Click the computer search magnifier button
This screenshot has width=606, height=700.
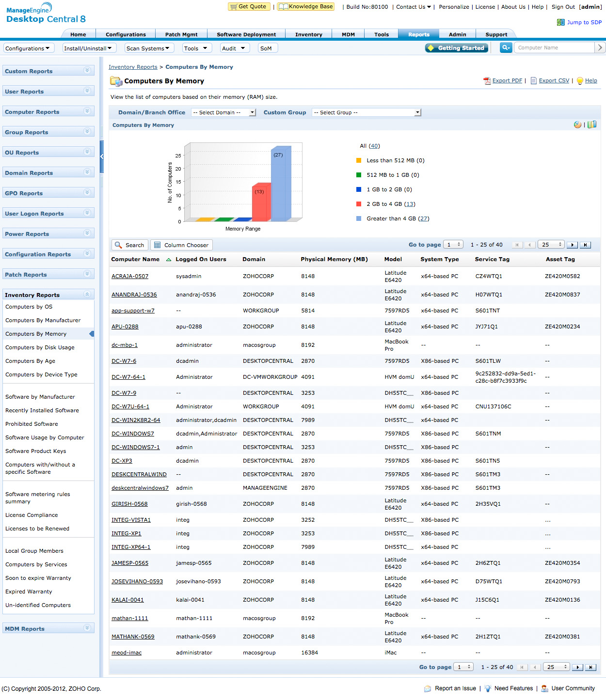coord(506,47)
